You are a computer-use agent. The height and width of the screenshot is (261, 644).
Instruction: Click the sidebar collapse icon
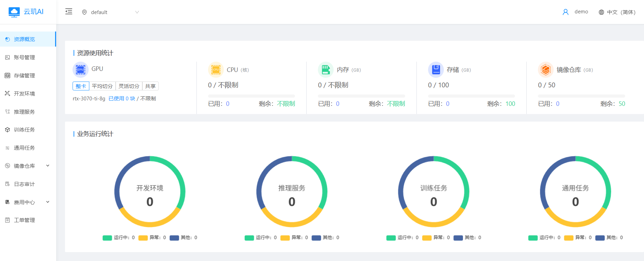coord(69,12)
